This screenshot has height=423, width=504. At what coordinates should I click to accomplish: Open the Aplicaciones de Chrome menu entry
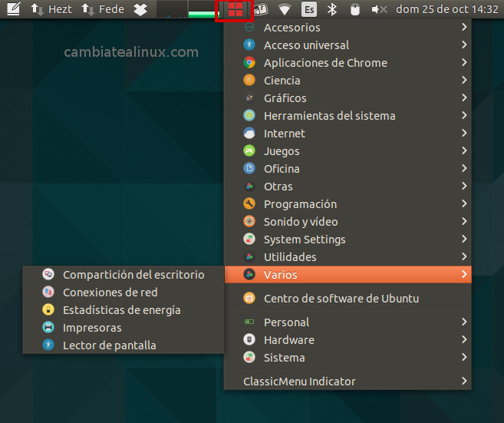(x=348, y=62)
